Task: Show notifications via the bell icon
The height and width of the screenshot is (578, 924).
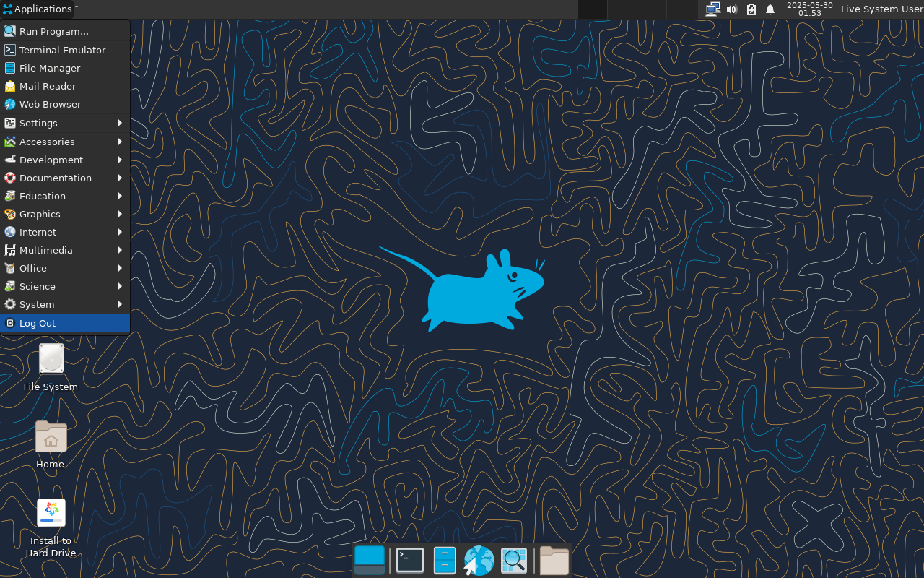Action: [x=770, y=9]
